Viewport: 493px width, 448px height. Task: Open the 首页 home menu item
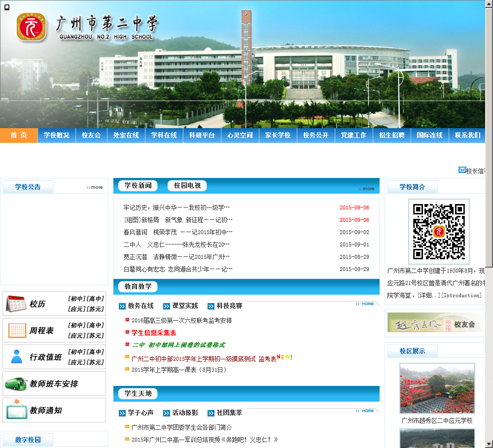(x=19, y=135)
